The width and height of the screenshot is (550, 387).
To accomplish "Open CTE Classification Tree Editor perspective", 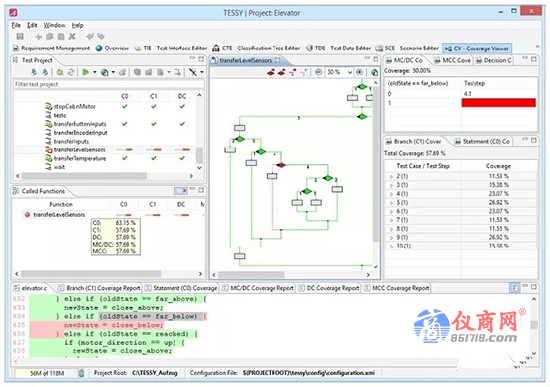I will pos(256,48).
